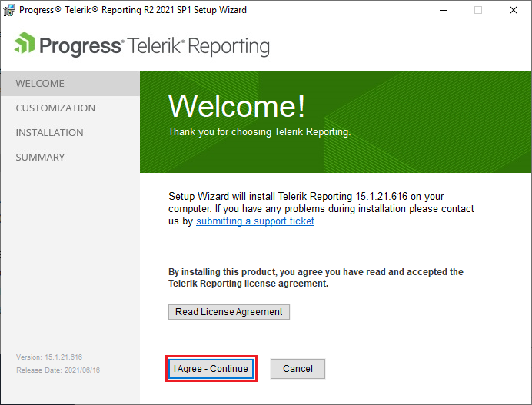Click the Progress Telerik Reporting header text

click(x=155, y=46)
